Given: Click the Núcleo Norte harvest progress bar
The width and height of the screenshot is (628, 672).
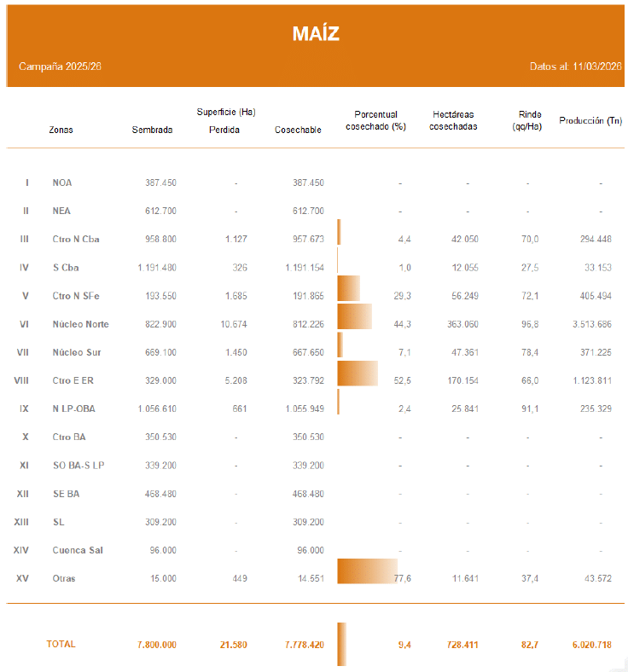Looking at the screenshot, I should (355, 317).
